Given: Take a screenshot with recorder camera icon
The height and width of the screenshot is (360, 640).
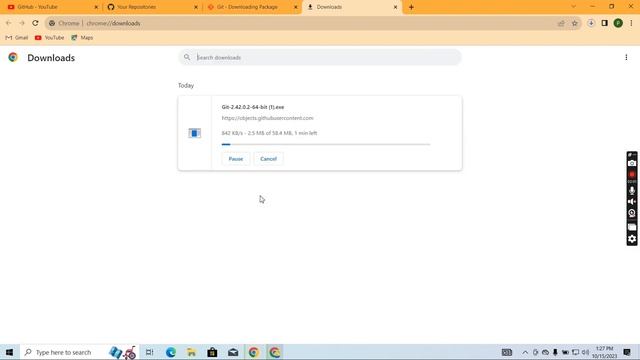Looking at the screenshot, I should (632, 163).
